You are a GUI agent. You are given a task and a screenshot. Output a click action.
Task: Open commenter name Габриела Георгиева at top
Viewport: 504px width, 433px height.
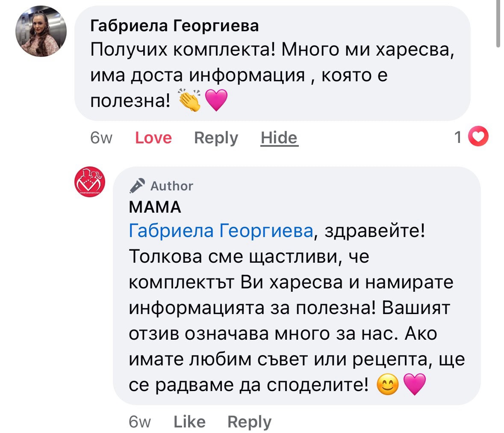(174, 26)
